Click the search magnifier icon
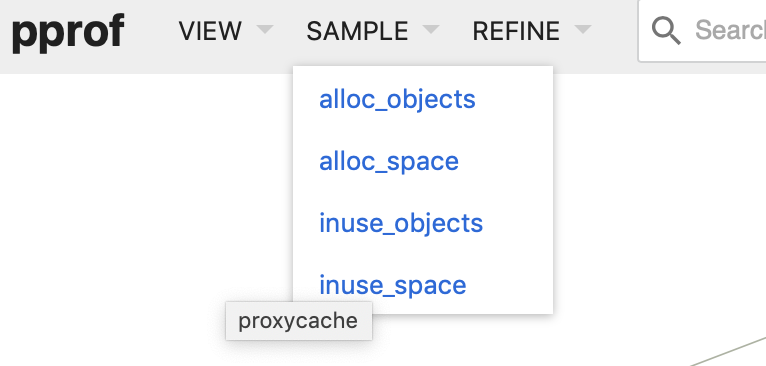The height and width of the screenshot is (366, 766). tap(666, 30)
